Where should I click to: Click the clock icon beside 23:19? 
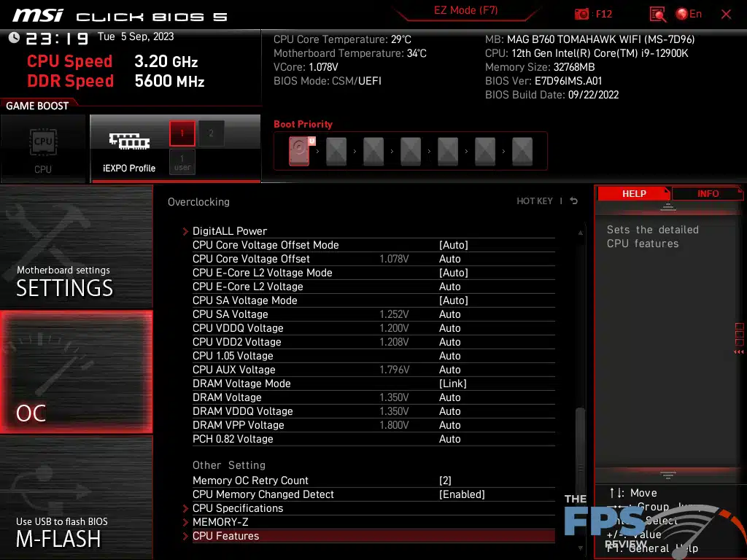coord(14,38)
